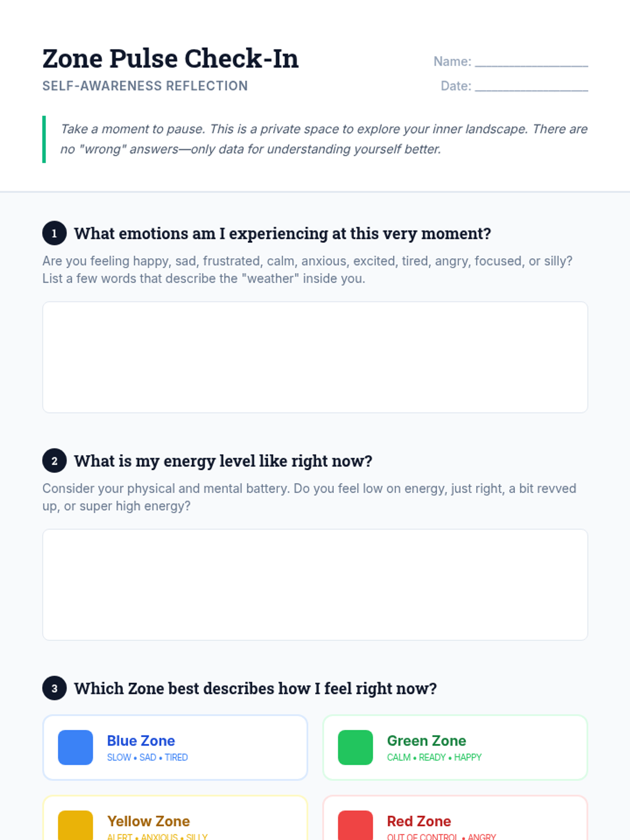
Task: Click the blue zone color square
Action: [x=76, y=747]
